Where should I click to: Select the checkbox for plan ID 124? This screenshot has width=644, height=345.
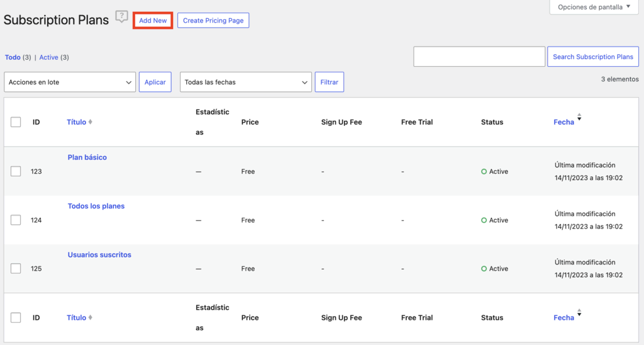pos(16,220)
